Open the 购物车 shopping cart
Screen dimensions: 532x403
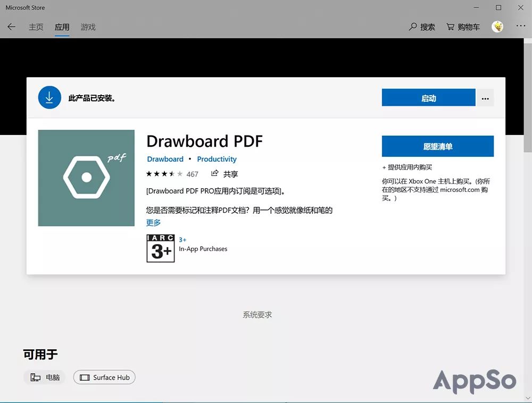point(463,27)
